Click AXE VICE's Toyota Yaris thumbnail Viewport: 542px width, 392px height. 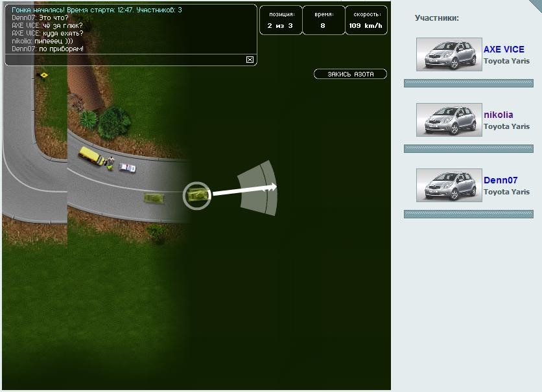[449, 54]
